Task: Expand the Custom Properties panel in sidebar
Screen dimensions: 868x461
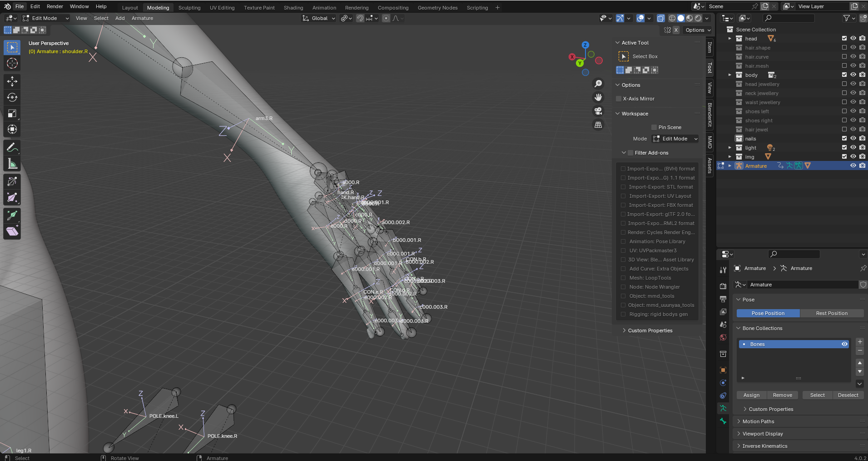Action: point(650,331)
